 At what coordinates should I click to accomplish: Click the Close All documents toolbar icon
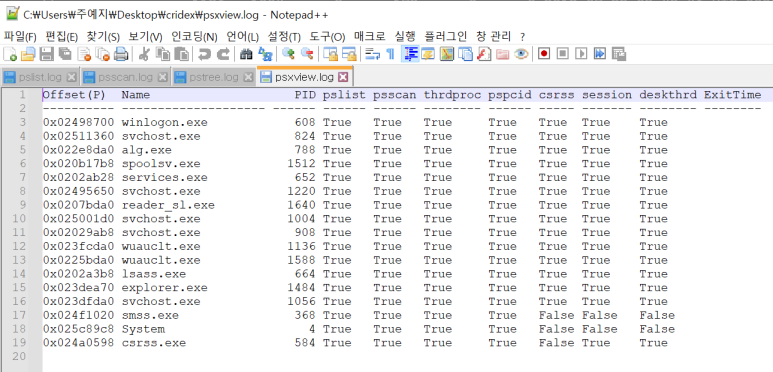[x=103, y=54]
